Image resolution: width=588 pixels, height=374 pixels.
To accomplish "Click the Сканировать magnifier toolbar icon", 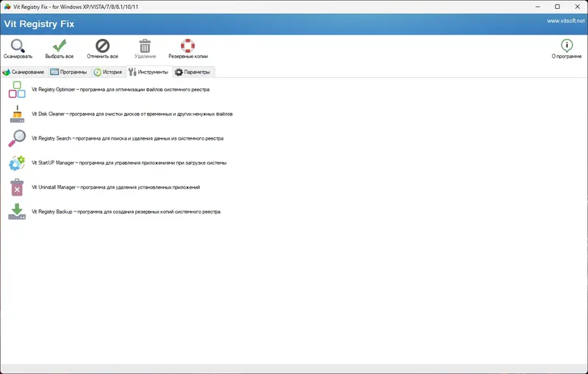I will 18,46.
